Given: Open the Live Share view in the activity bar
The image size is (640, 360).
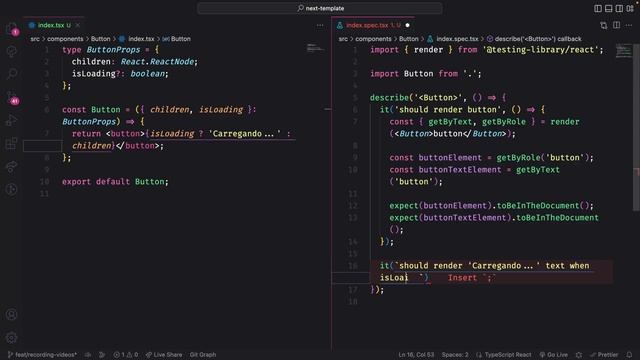Looking at the screenshot, I should point(12,166).
